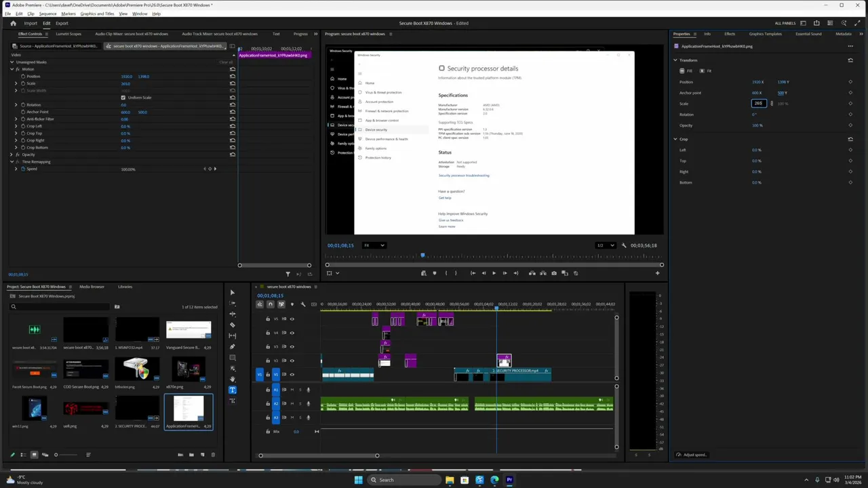868x488 pixels.
Task: Select the Ripple Edit tool
Action: click(x=232, y=314)
